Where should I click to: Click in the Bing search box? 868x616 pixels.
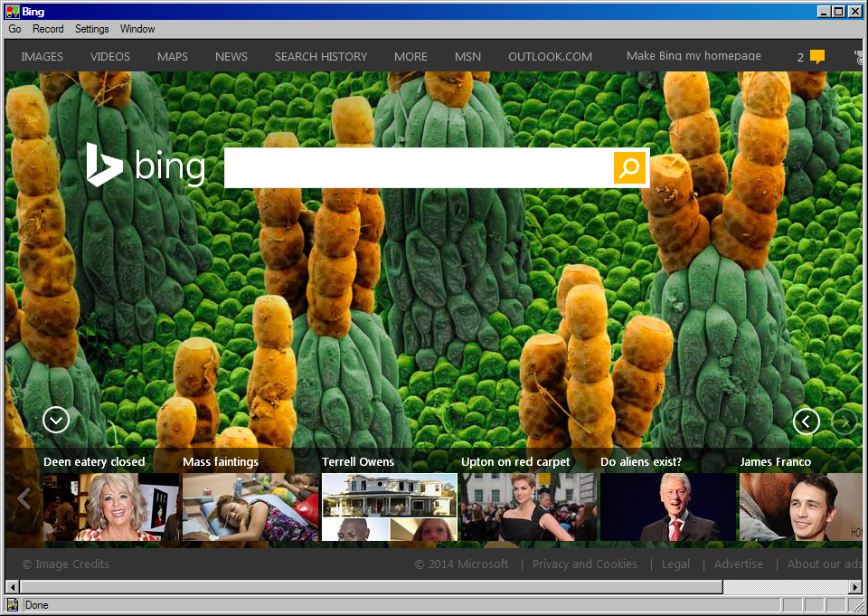(x=418, y=167)
